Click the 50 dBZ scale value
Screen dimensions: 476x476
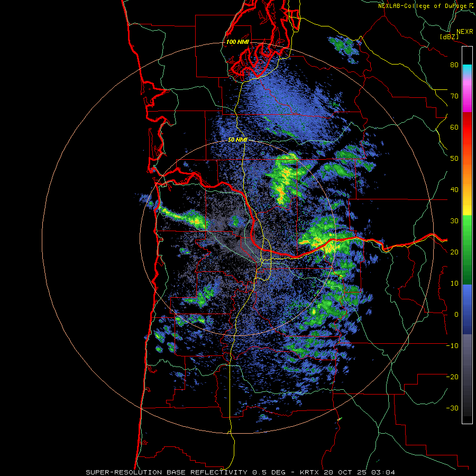[x=454, y=159]
